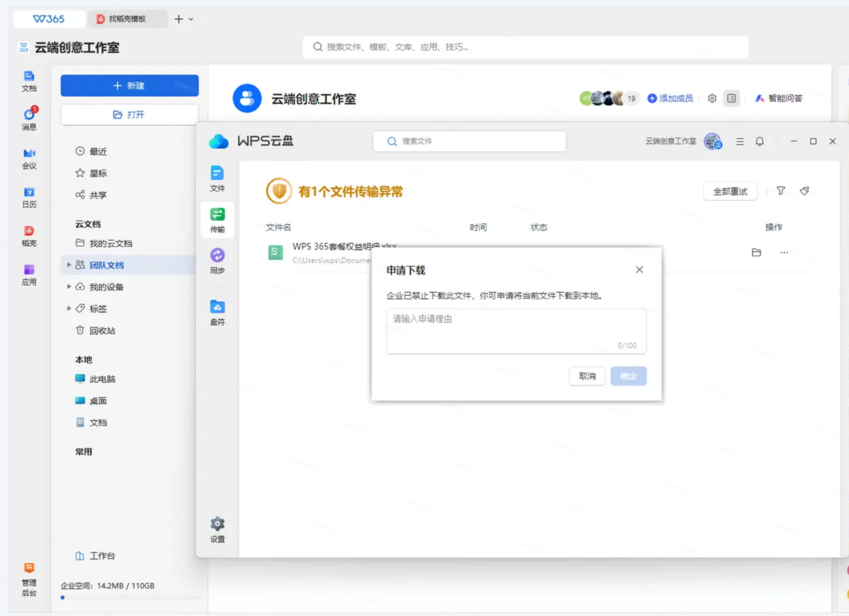Toggle the side panel icon next to gear

click(x=732, y=98)
